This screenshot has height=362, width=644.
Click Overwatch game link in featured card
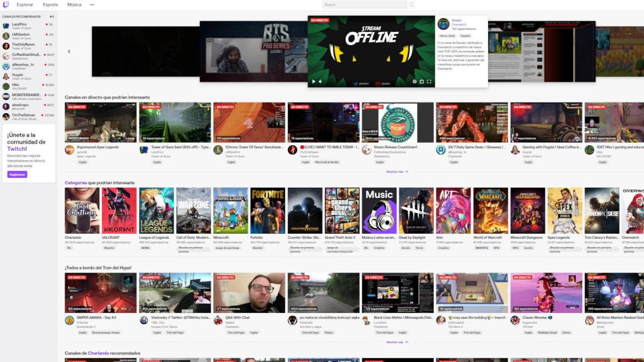(458, 25)
